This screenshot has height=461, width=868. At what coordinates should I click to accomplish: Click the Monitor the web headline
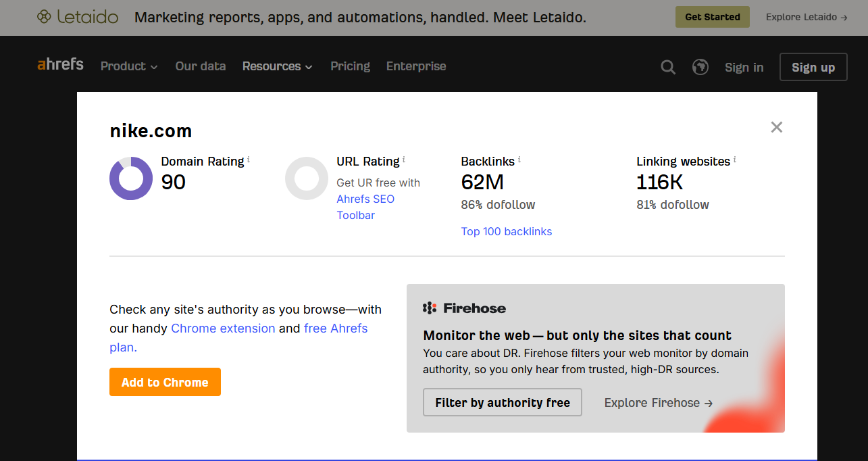(x=578, y=335)
